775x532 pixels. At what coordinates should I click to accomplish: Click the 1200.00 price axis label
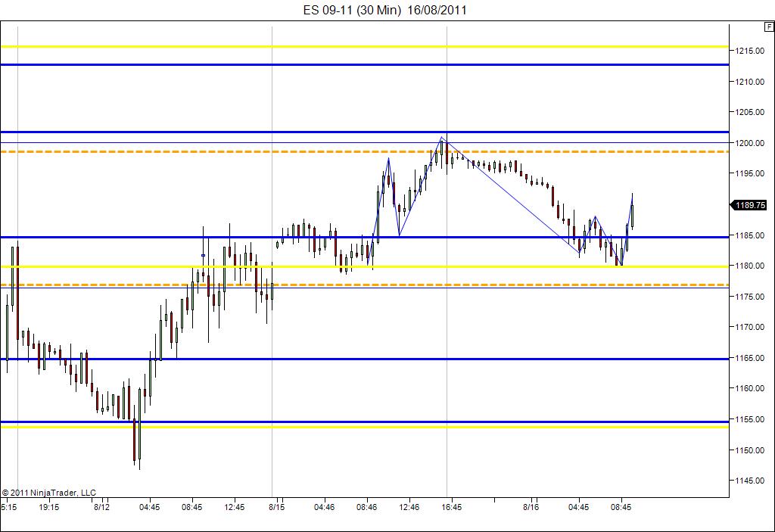(749, 143)
